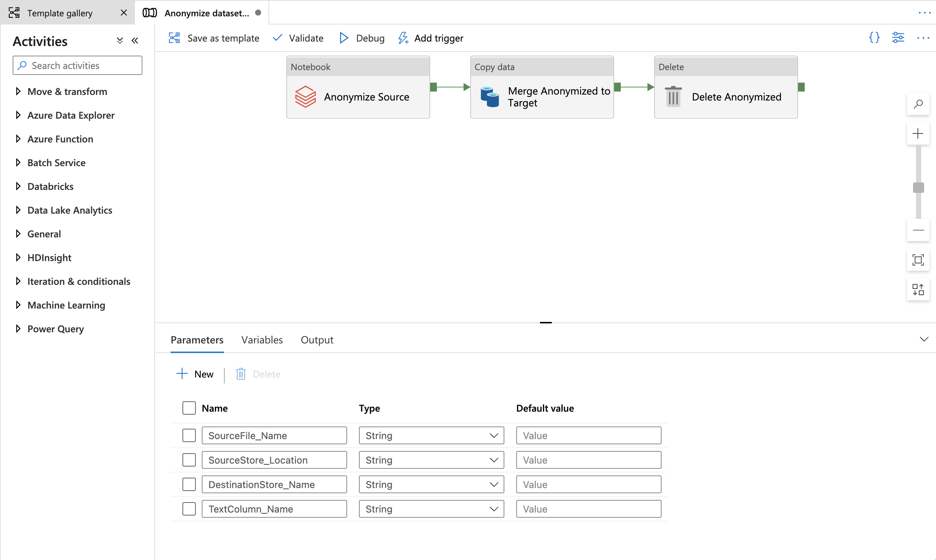Fit the pipeline to screen

(918, 260)
